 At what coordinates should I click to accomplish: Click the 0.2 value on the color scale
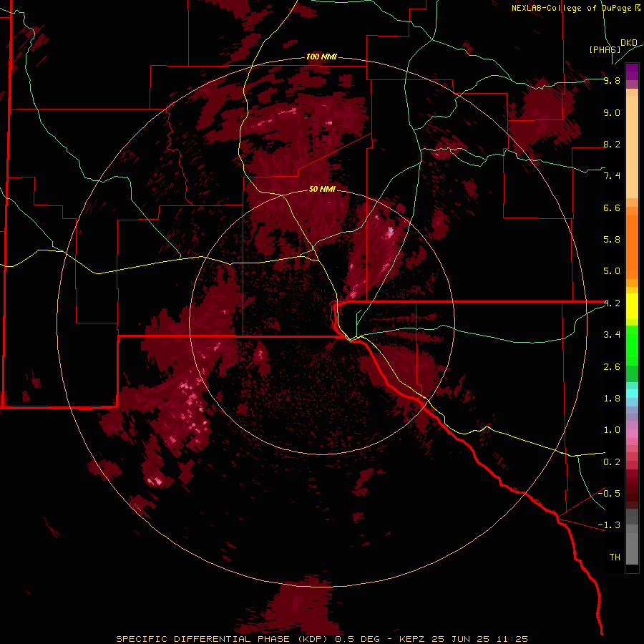[x=612, y=462]
